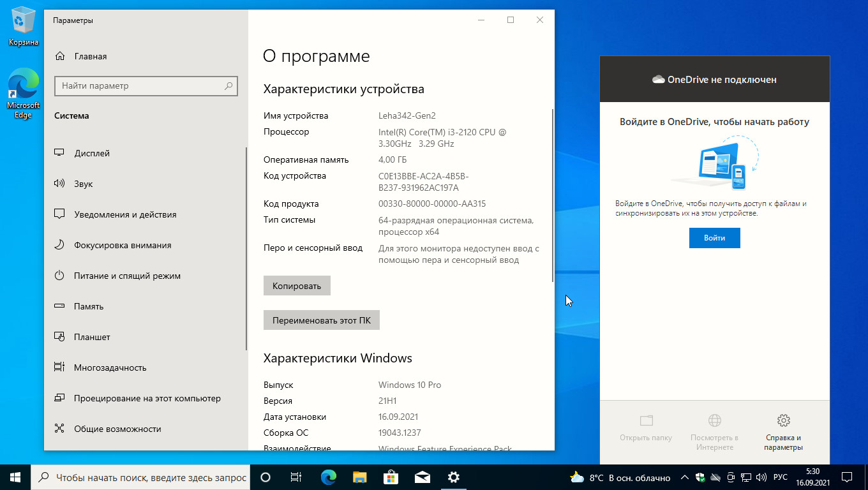Click Посмотреть в Интернете in OneDrive
The image size is (868, 490).
click(715, 433)
